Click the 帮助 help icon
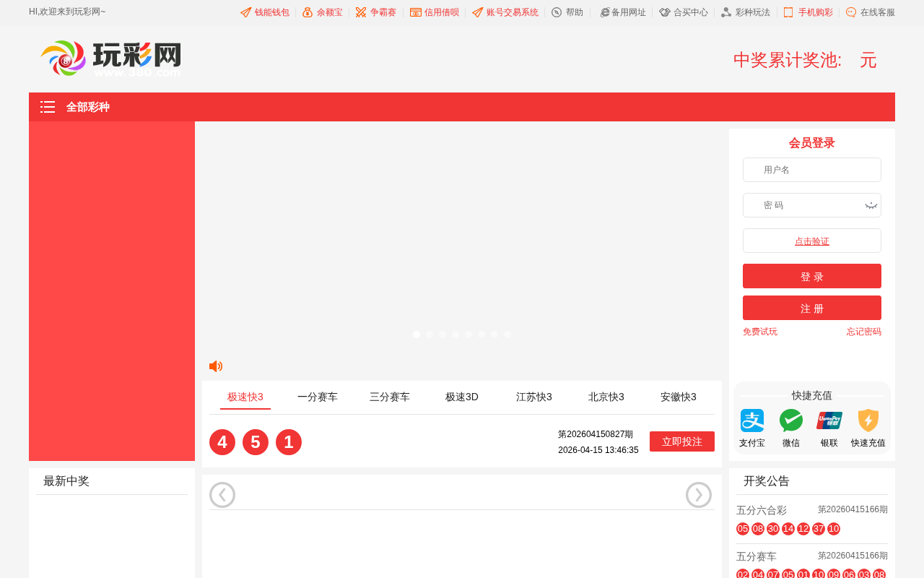Screen dimensions: 924x578 pos(557,12)
